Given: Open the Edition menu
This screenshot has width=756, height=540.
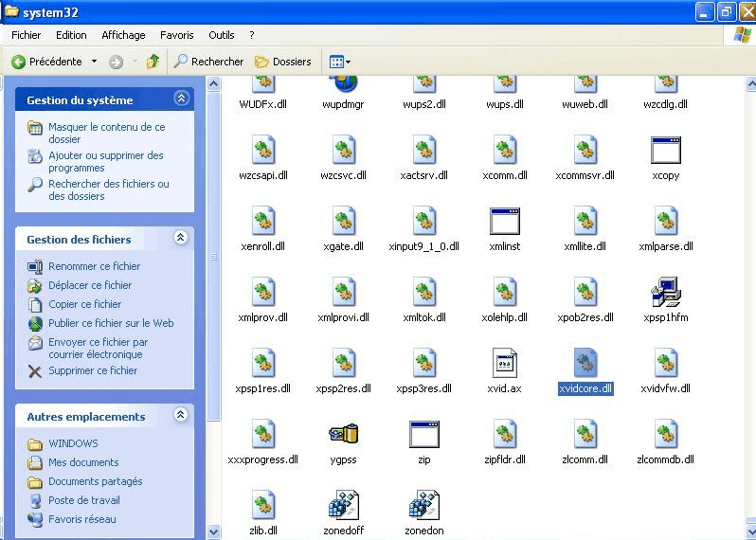Looking at the screenshot, I should point(71,35).
